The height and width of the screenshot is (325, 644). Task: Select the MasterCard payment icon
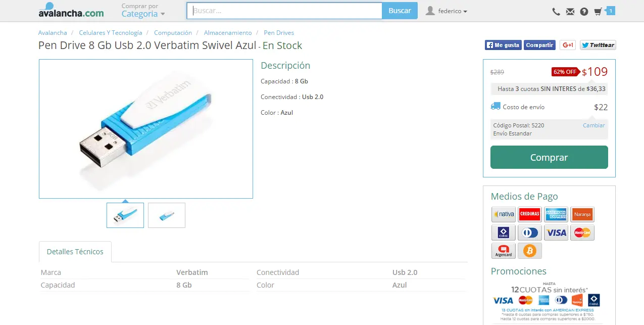(582, 233)
